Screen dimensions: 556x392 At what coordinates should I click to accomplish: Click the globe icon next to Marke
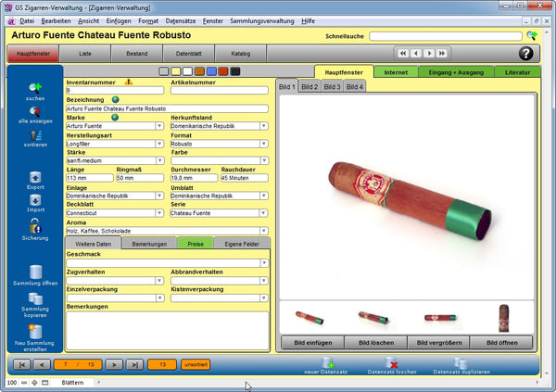pos(115,117)
